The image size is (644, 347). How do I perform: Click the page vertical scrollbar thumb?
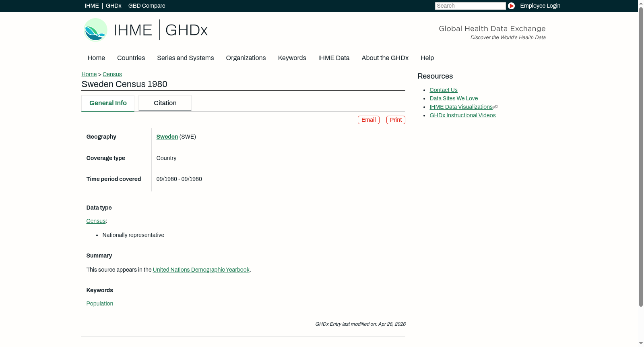coord(641,156)
